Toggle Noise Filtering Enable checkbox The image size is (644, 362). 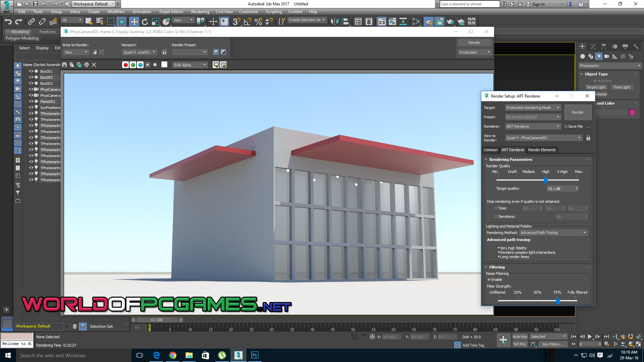click(489, 280)
